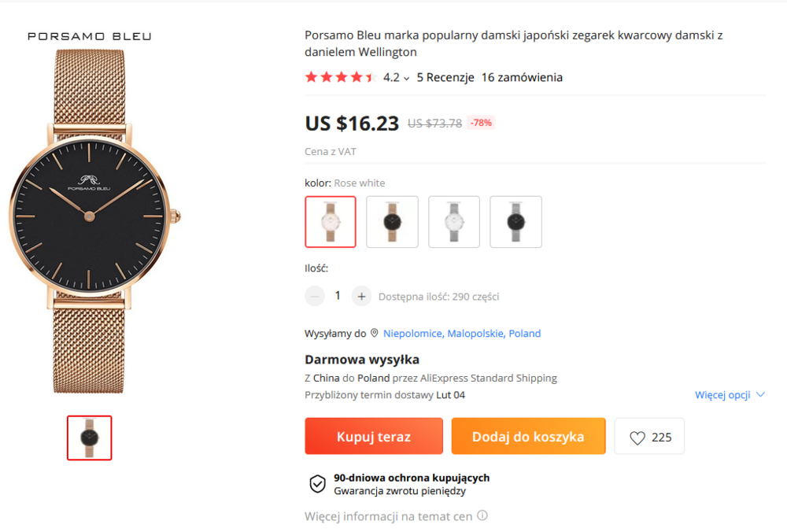Expand the 4.2 rating breakdown chevron

[407, 78]
